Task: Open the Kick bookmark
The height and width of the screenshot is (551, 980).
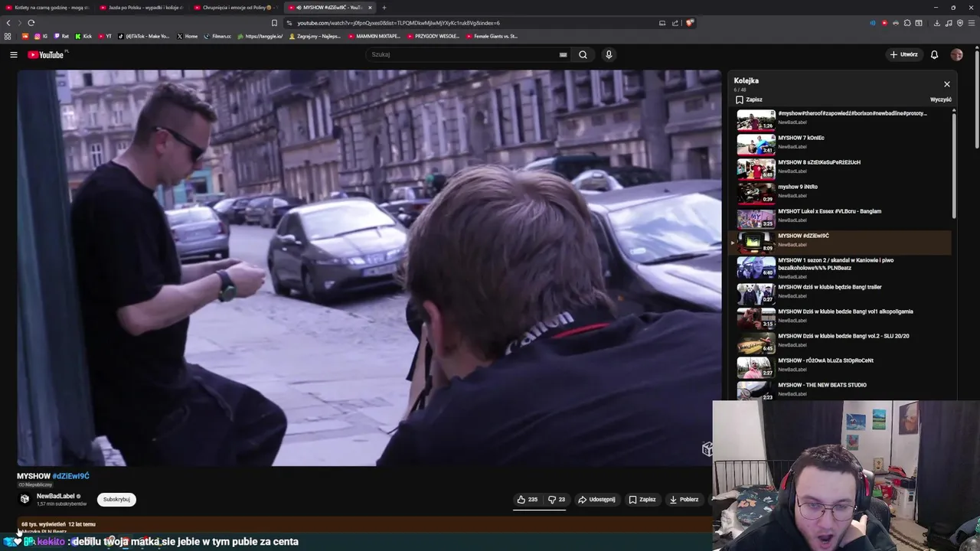Action: 83,36
